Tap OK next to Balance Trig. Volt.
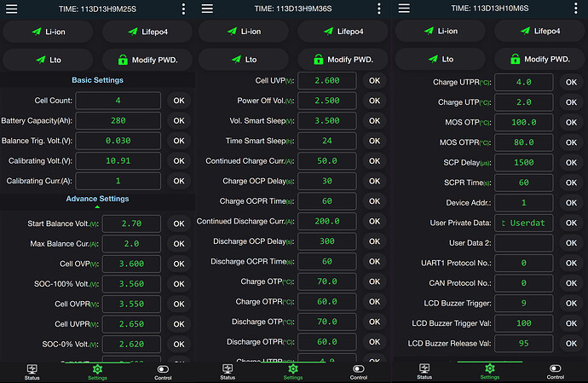 tap(179, 141)
